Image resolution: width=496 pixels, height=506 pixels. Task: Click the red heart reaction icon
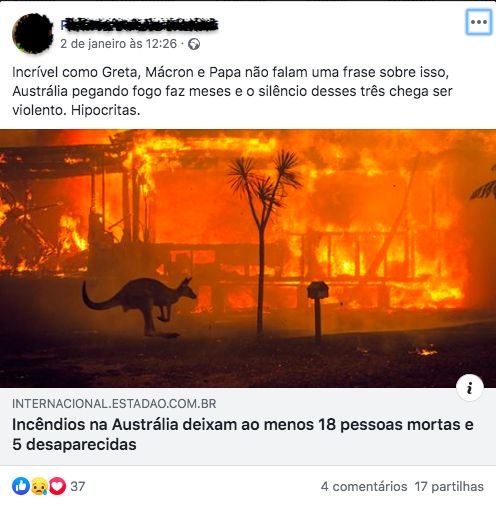click(x=58, y=486)
